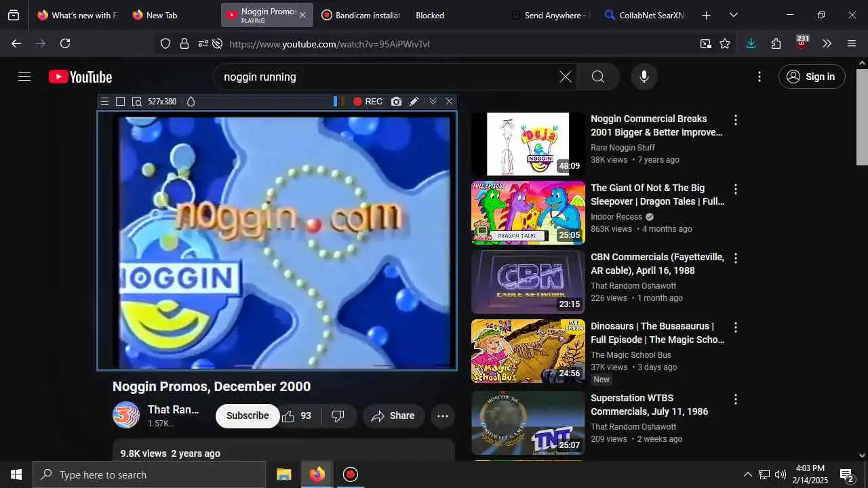Open Noggin Commercial Breaks 2001 thumbnail
Screen dimensions: 868x488
528,144
